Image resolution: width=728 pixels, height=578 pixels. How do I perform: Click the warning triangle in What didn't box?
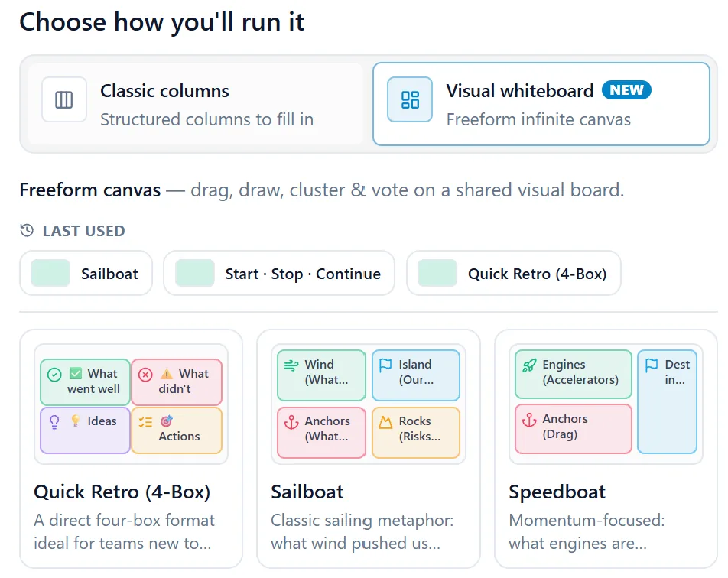coord(167,374)
